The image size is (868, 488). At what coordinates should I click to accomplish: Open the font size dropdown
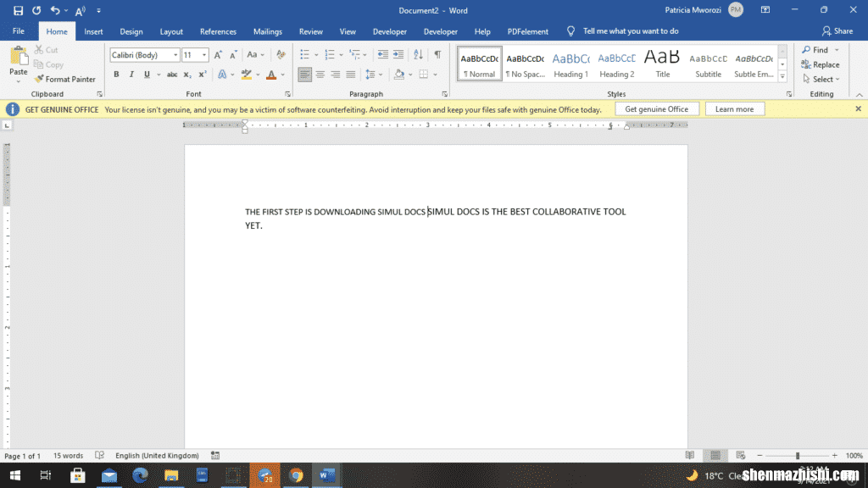pos(204,55)
